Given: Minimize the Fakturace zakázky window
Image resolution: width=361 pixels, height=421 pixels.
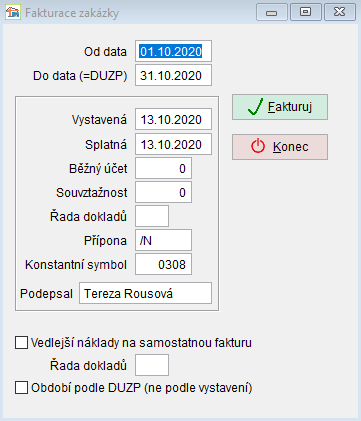Looking at the screenshot, I should [272, 12].
